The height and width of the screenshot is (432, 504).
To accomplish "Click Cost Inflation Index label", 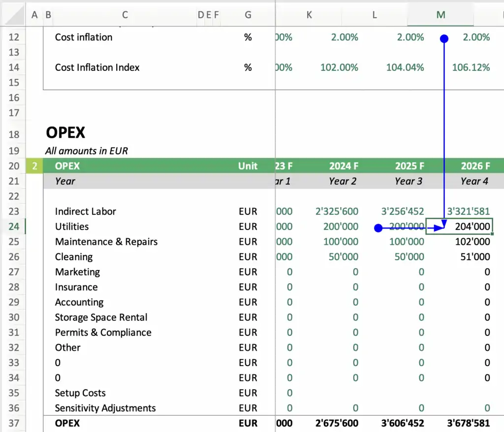I will coord(97,67).
